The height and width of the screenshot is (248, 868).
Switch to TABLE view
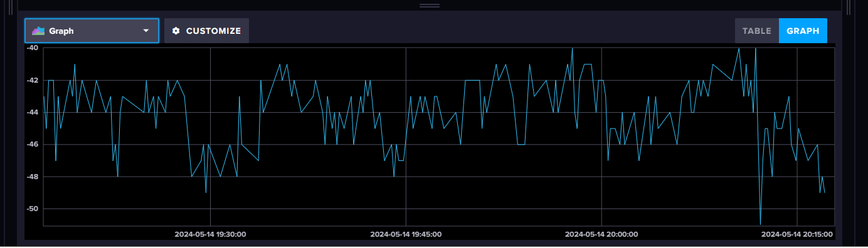(757, 31)
